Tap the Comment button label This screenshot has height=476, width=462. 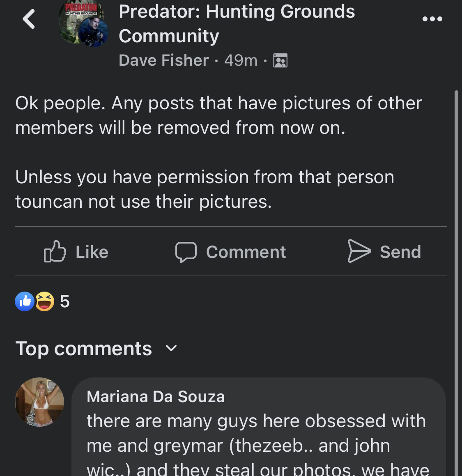(x=246, y=252)
